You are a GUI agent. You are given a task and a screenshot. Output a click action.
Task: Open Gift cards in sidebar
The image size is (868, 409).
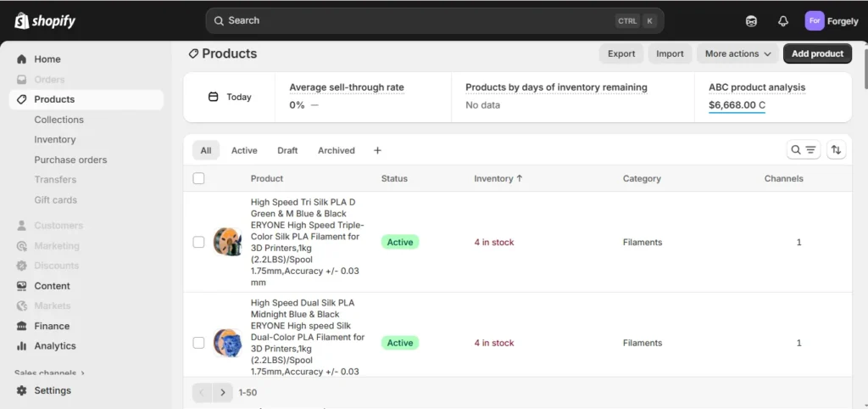click(x=55, y=199)
